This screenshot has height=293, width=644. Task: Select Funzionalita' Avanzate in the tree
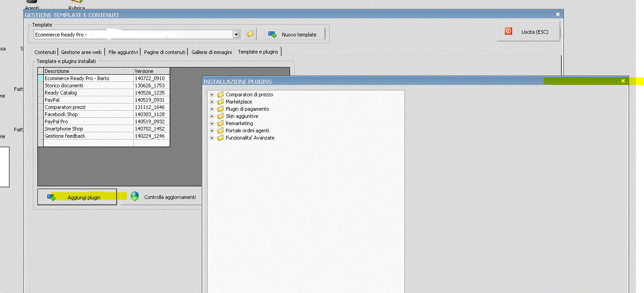tap(250, 138)
